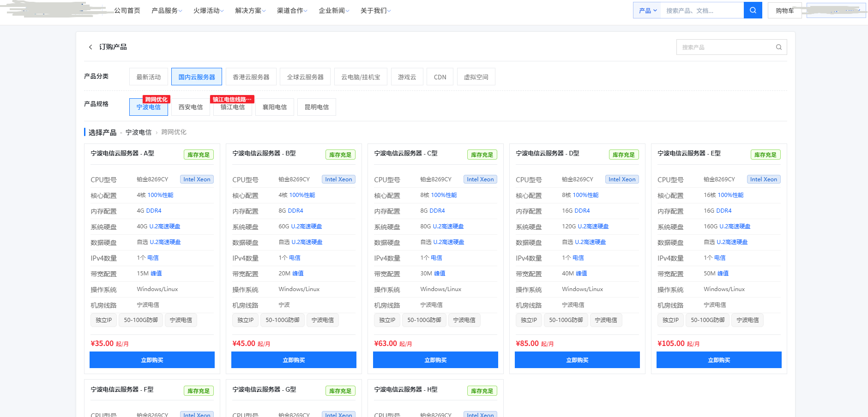The height and width of the screenshot is (417, 868).
Task: Click 电信 in the C型 IPv4数量 row
Action: [x=436, y=258]
